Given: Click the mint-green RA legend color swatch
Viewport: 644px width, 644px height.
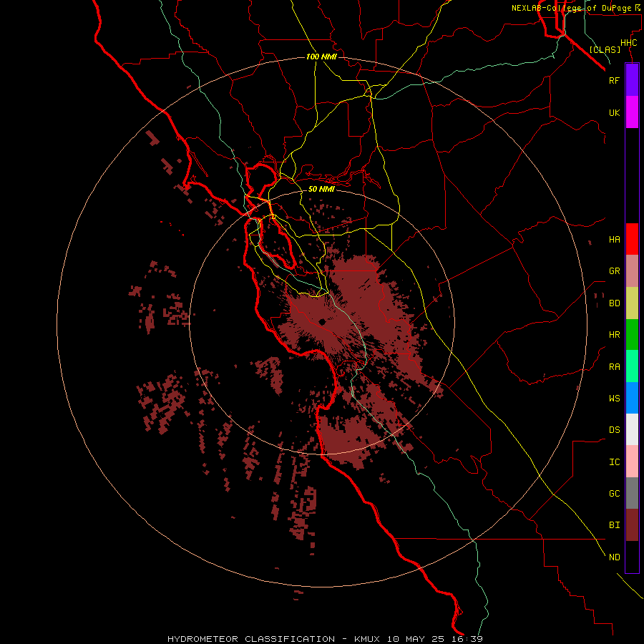Looking at the screenshot, I should pyautogui.click(x=632, y=366).
